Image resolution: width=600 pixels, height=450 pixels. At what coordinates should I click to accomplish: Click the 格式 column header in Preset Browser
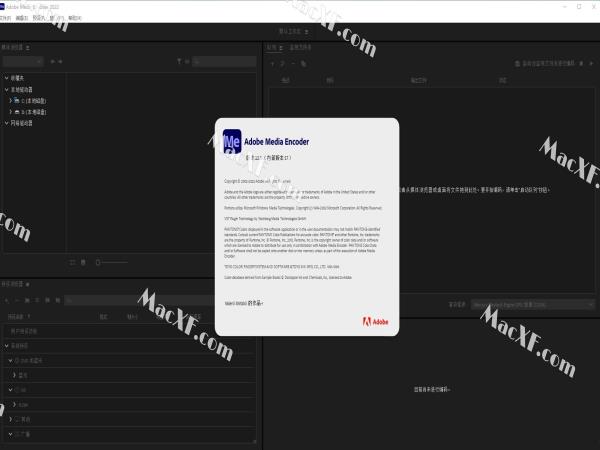[x=103, y=317]
